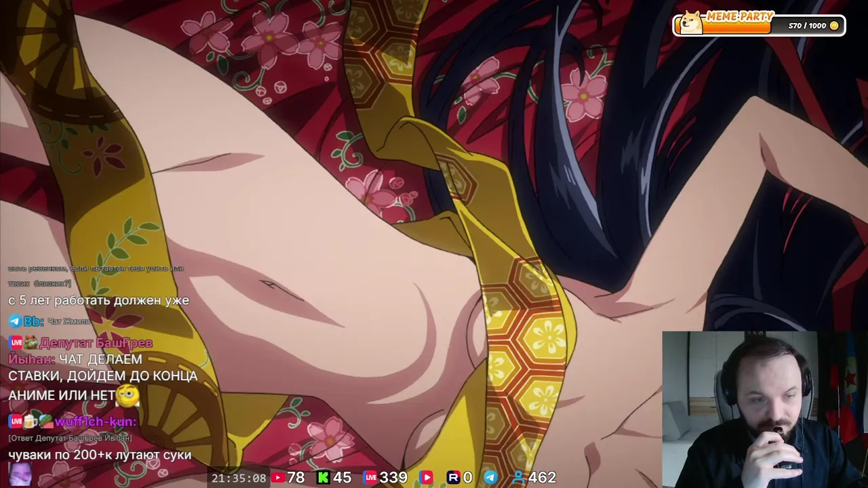Click the 'Bb:' chat username
The height and width of the screenshot is (488, 868).
click(33, 321)
